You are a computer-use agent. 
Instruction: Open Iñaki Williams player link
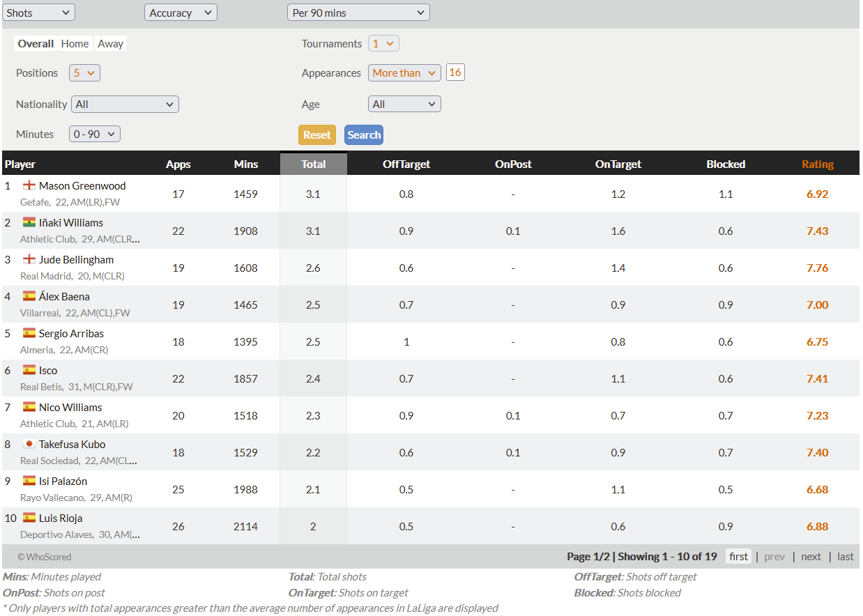[x=71, y=223]
